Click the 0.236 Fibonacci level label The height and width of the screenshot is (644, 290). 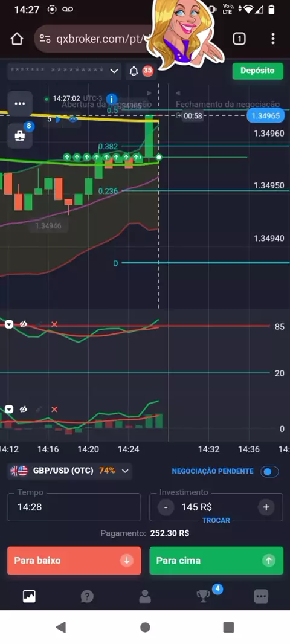tap(108, 191)
